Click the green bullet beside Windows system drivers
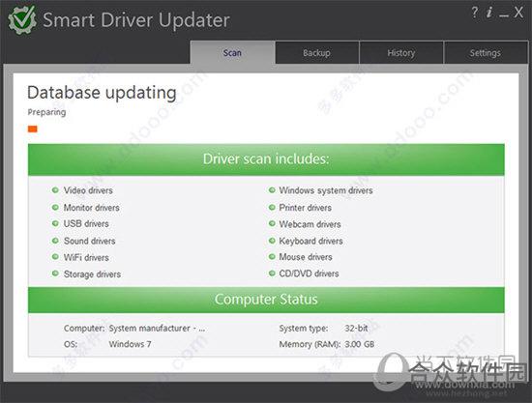Screen dimensions: 532x403 (x=272, y=190)
